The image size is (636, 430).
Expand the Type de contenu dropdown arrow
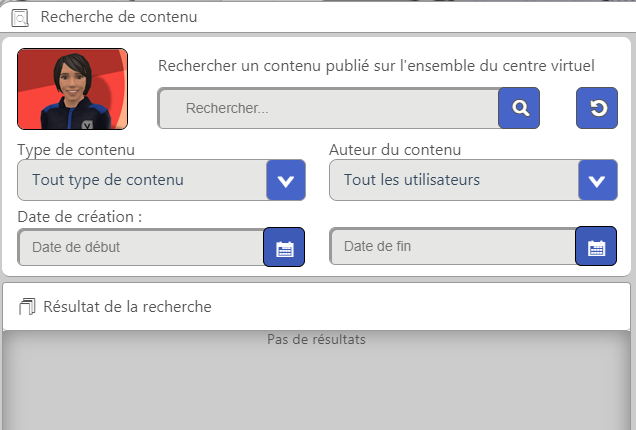[286, 180]
